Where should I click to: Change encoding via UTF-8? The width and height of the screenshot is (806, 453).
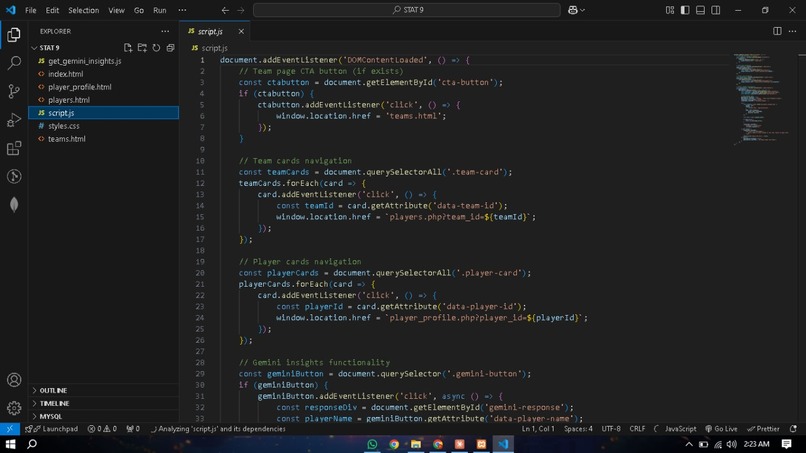(x=611, y=429)
